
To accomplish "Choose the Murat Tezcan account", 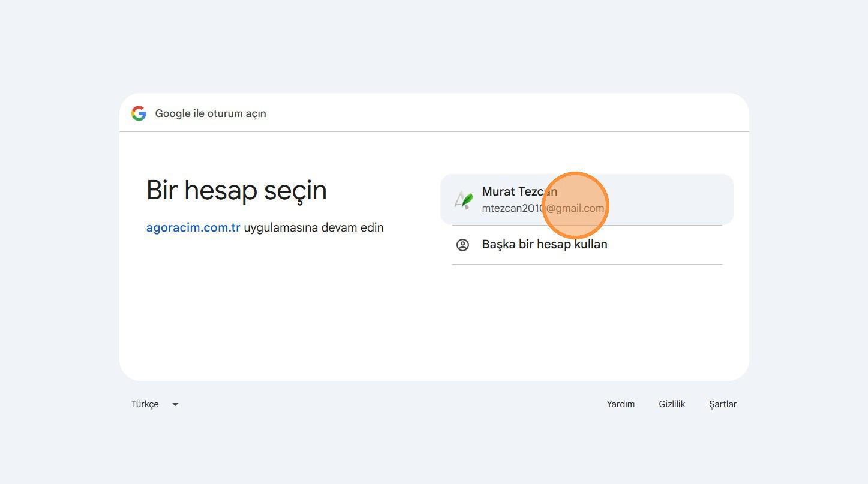I will 587,200.
